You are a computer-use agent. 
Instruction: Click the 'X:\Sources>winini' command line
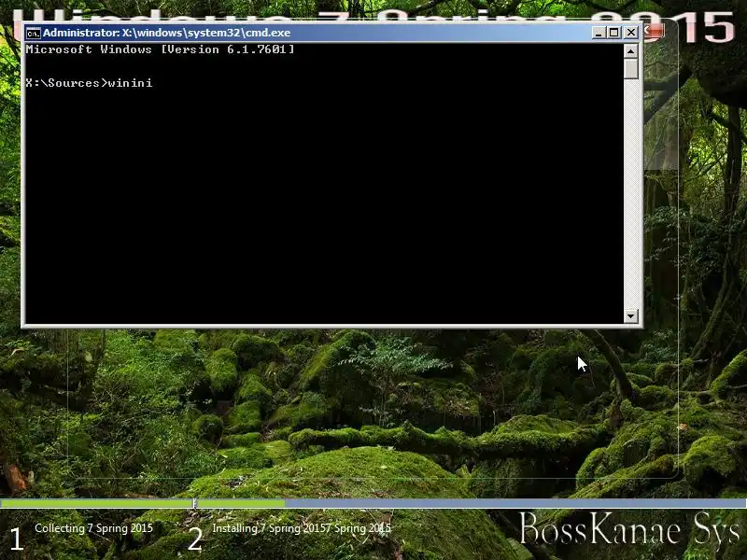[x=89, y=83]
